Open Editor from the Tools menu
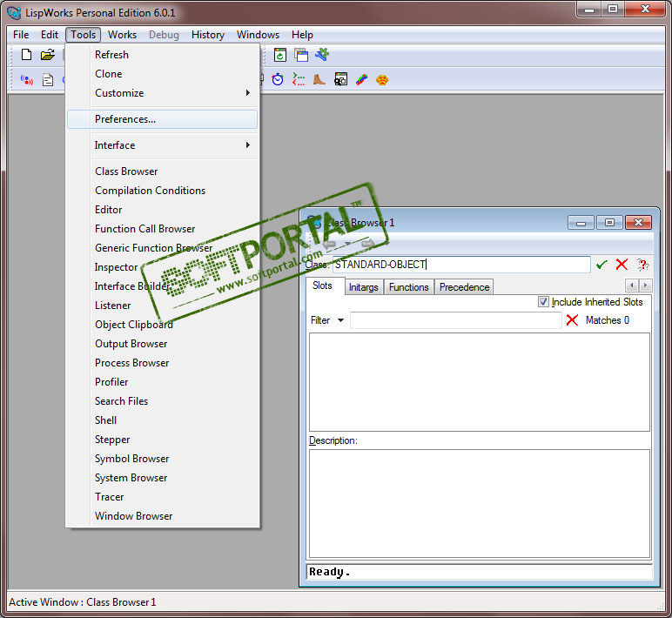Viewport: 672px width, 618px height. (163, 210)
